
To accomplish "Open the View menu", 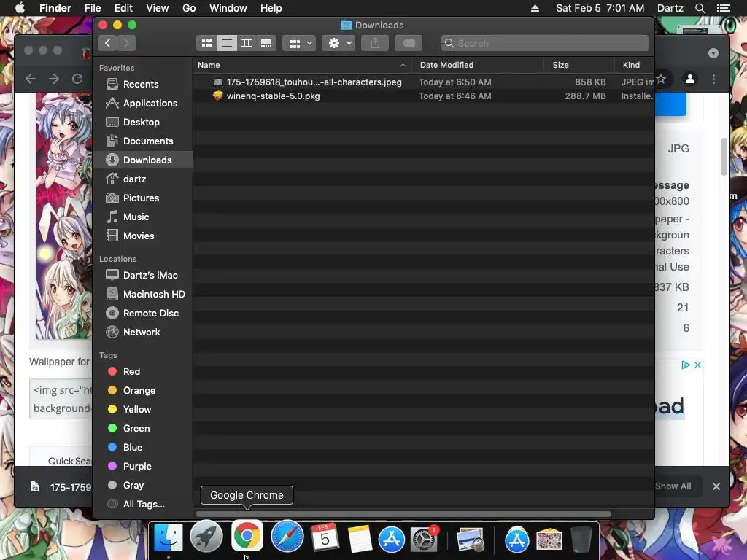I will click(158, 8).
